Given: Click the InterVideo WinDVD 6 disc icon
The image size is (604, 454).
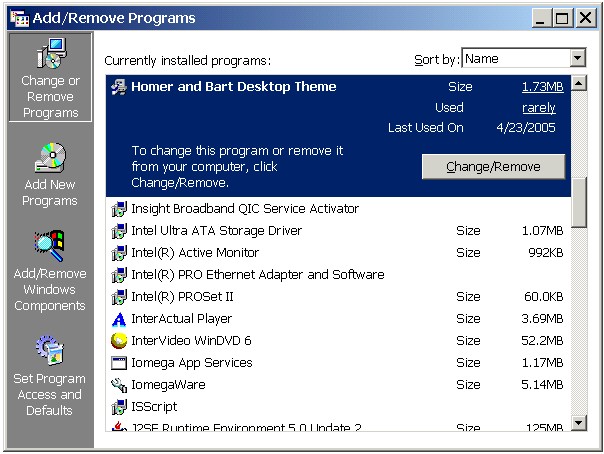Looking at the screenshot, I should (119, 341).
